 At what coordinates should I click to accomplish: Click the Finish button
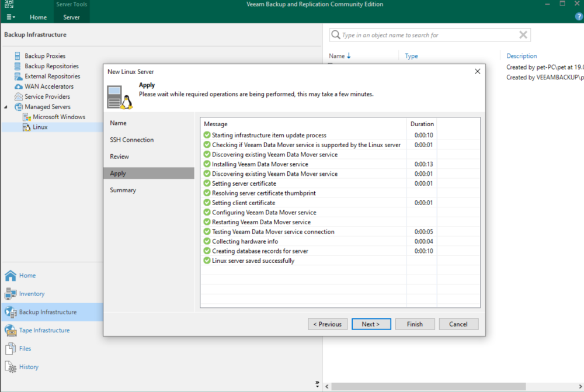pyautogui.click(x=415, y=324)
